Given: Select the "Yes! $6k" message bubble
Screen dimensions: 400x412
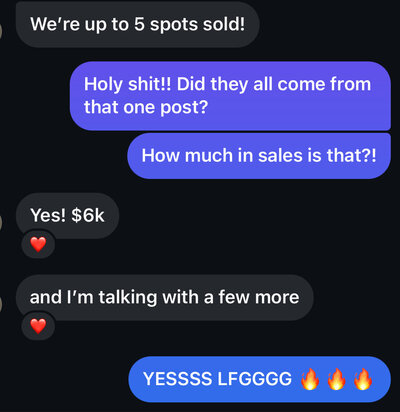Looking at the screenshot, I should (67, 215).
